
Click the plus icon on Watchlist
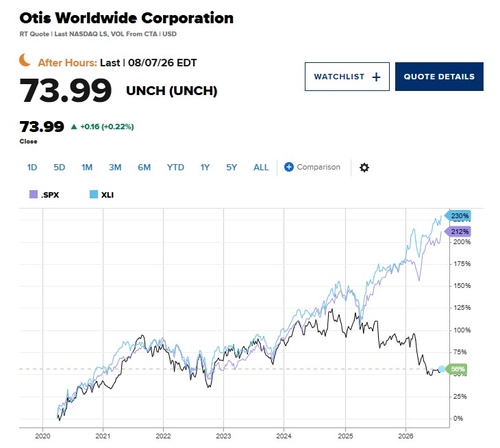(x=376, y=77)
